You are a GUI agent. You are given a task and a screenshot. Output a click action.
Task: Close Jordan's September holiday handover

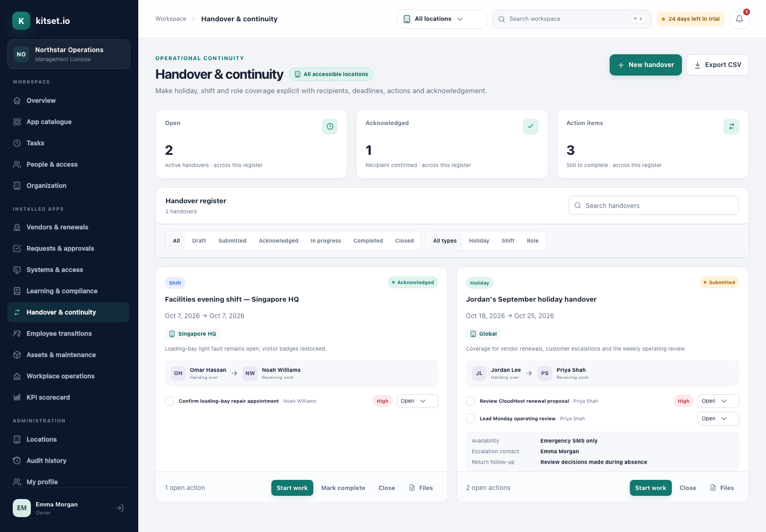688,488
